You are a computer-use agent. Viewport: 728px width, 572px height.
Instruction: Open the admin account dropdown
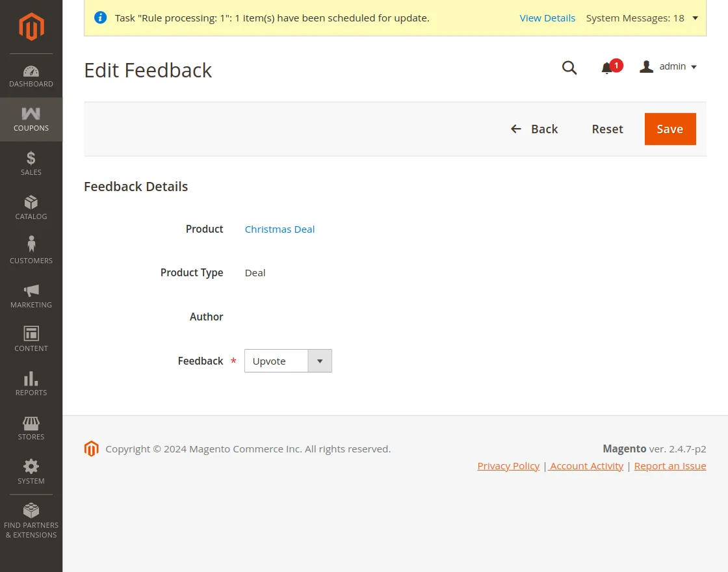point(668,66)
